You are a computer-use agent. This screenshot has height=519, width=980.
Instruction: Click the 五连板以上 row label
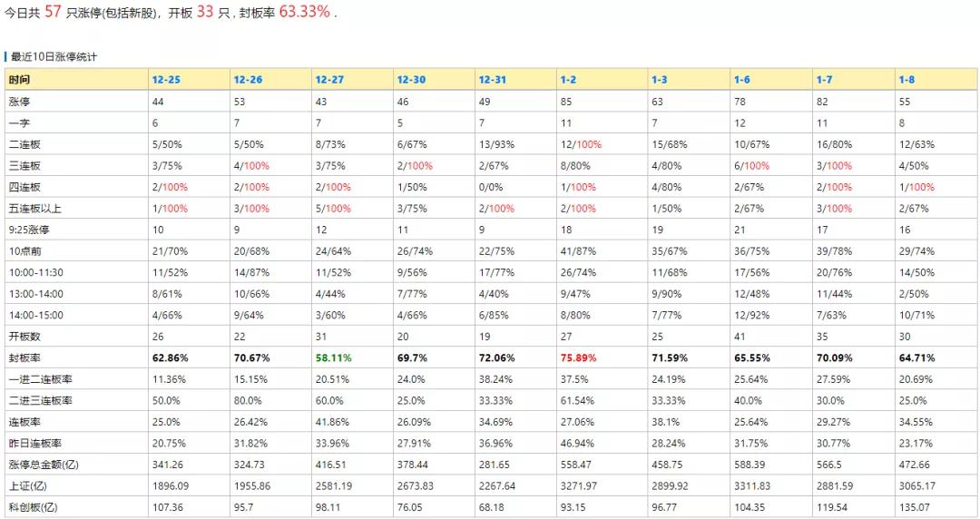point(35,208)
